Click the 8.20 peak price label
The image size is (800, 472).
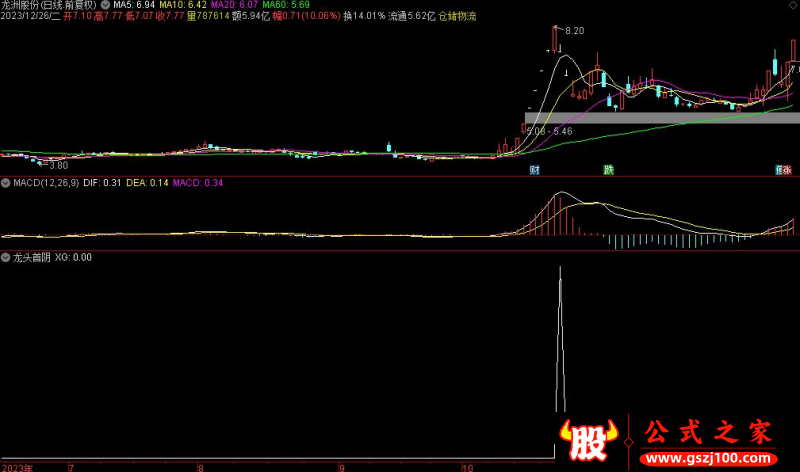click(x=574, y=31)
